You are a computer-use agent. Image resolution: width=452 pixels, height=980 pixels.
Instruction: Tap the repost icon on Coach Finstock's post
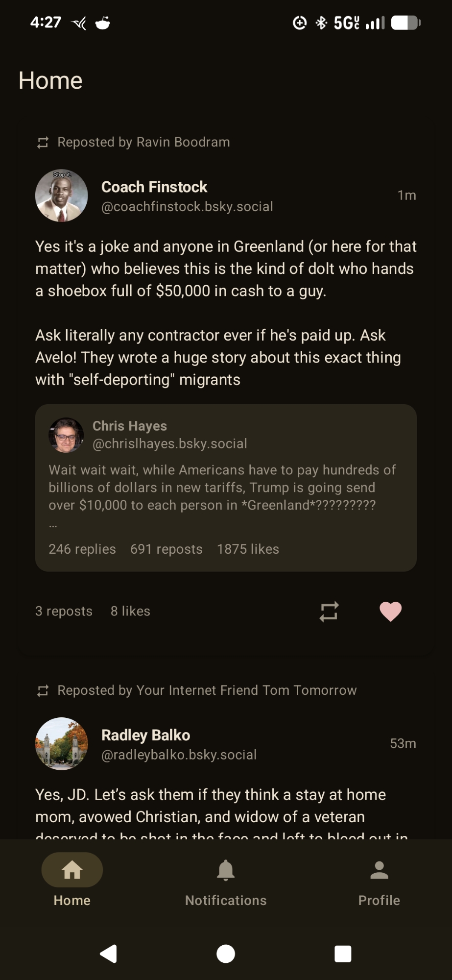[x=329, y=611]
